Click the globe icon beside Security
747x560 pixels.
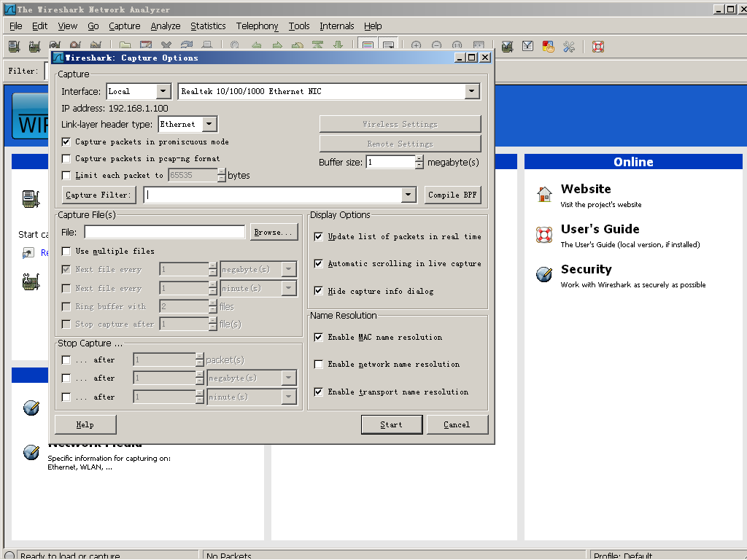[x=544, y=274]
